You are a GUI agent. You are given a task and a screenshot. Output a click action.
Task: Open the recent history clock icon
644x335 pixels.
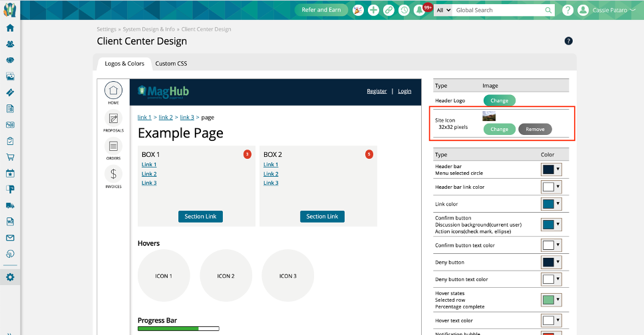click(404, 10)
